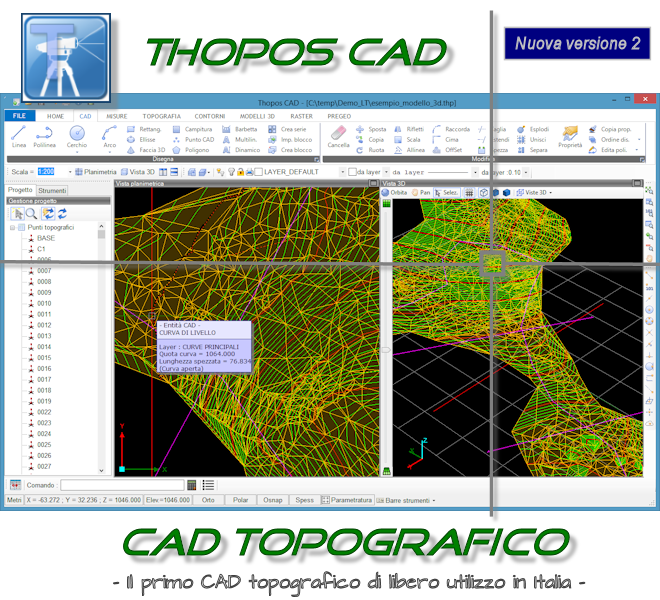Open the Proprietà panel
The image size is (660, 600).
pos(570,137)
